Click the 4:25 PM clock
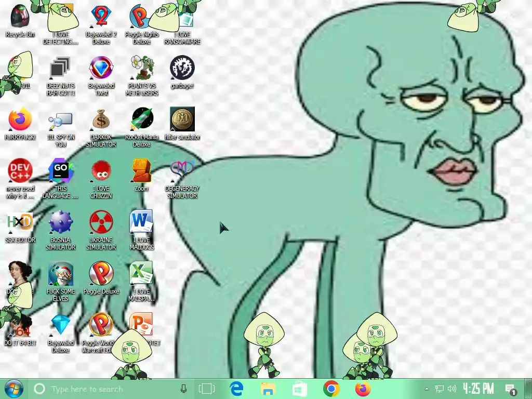 [x=478, y=388]
